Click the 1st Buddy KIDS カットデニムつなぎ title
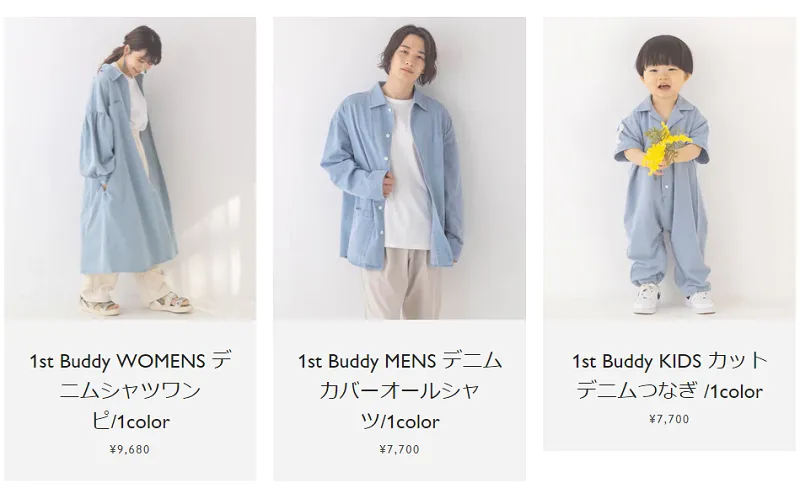The height and width of the screenshot is (493, 800). pyautogui.click(x=669, y=376)
